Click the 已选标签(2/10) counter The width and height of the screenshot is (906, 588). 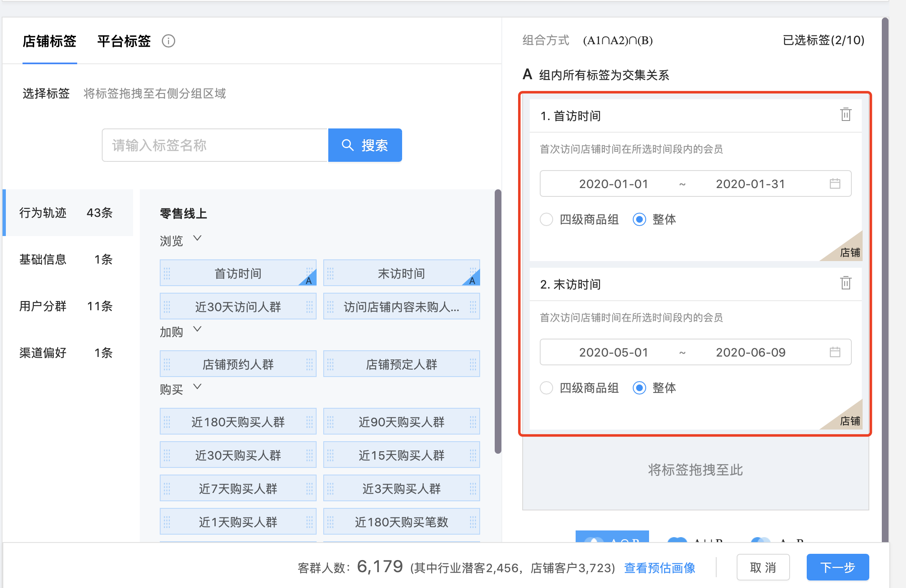point(823,40)
